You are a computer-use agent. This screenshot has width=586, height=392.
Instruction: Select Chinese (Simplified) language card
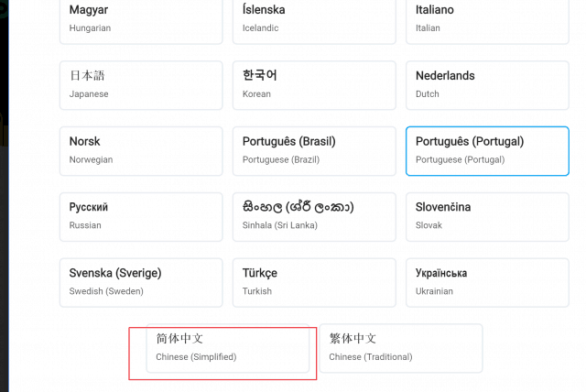click(227, 348)
